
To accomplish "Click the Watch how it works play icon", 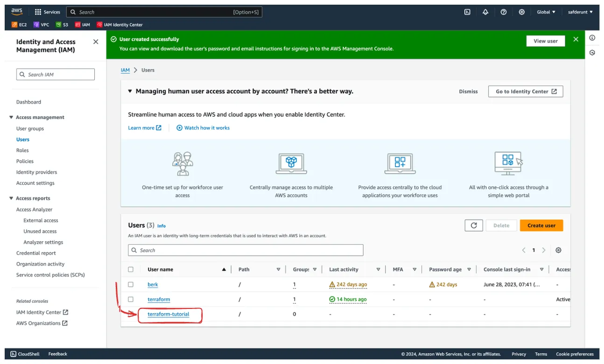I will coord(179,128).
